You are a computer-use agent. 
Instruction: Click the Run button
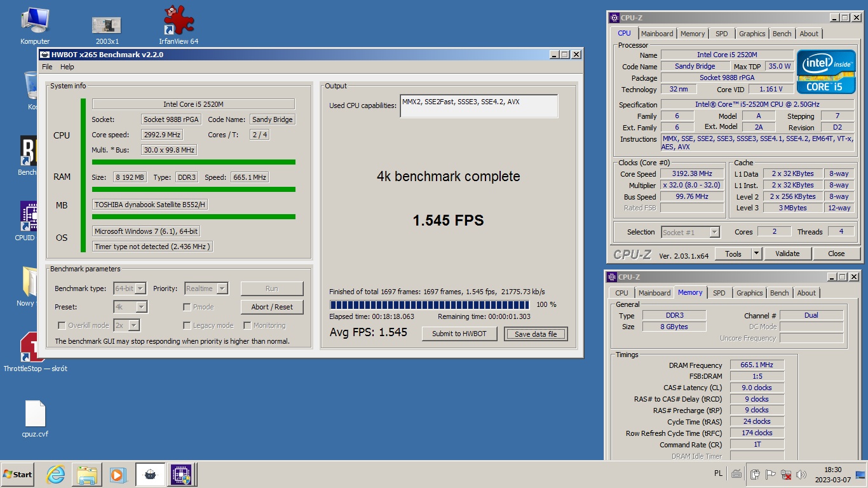pos(272,288)
